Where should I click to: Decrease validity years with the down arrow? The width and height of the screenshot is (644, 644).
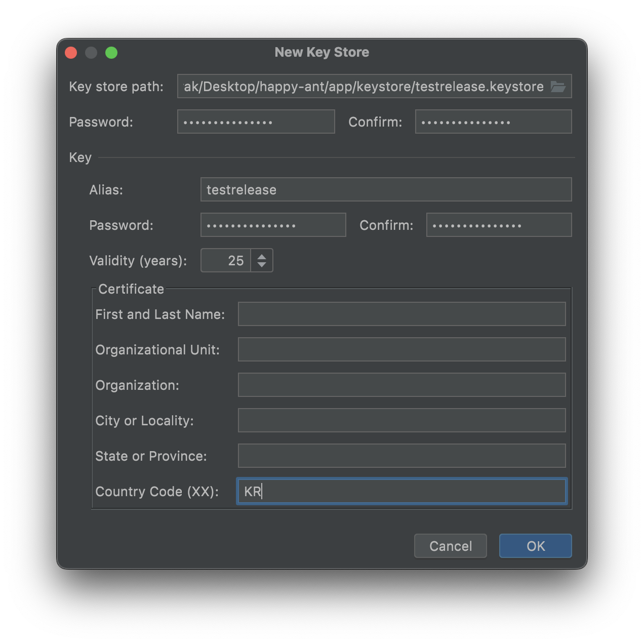pyautogui.click(x=262, y=265)
